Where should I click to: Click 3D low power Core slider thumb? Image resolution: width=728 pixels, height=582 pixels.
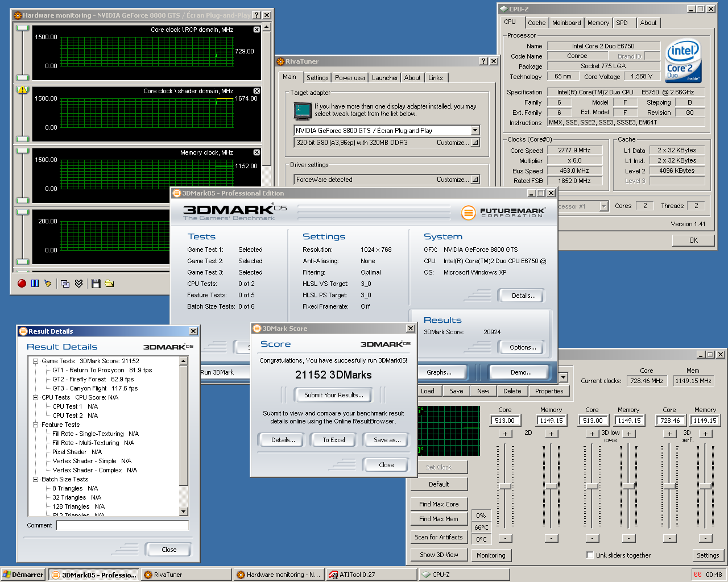[592, 487]
